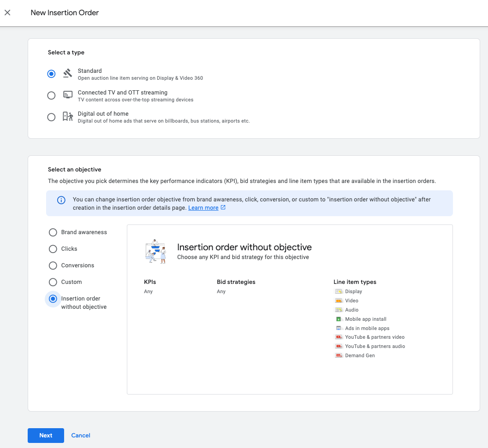This screenshot has width=488, height=448.
Task: Open the Learn more link
Action: [203, 208]
